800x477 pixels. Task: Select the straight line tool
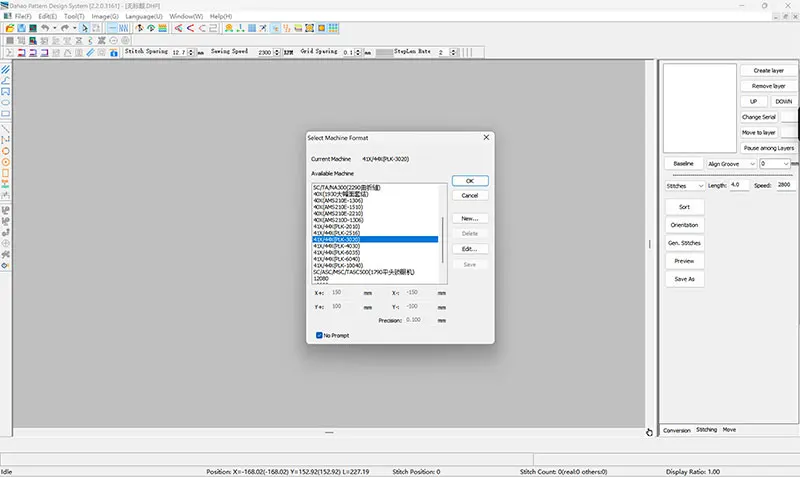[x=6, y=129]
